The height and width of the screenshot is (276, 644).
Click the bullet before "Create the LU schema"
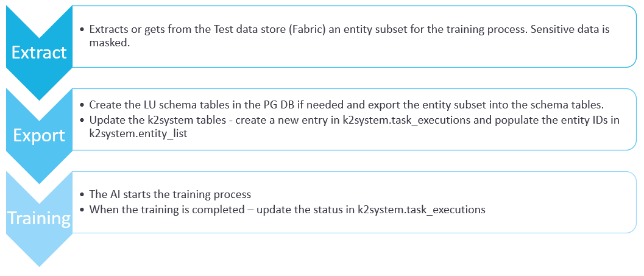coord(82,104)
